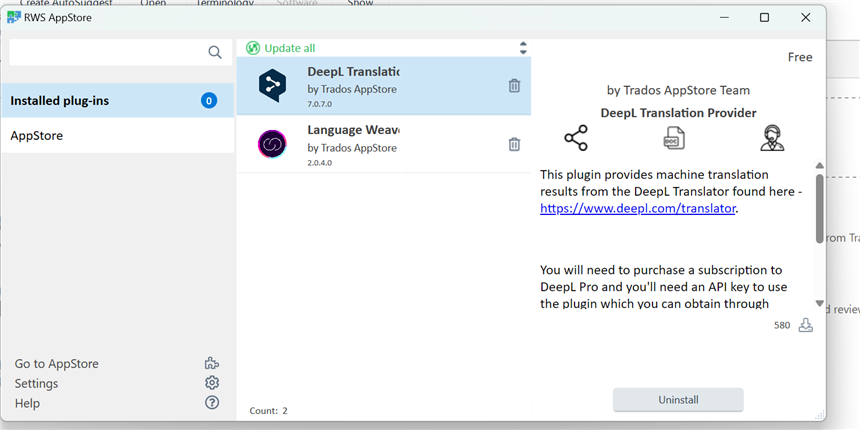The height and width of the screenshot is (430, 860).
Task: Click trash icon for Language Weaver plug-in
Action: coord(514,144)
